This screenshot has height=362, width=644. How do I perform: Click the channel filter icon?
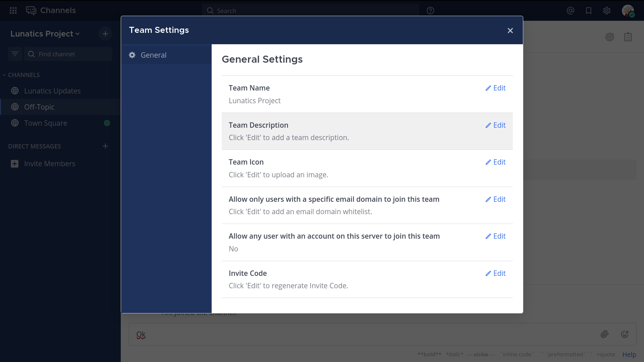pos(15,54)
